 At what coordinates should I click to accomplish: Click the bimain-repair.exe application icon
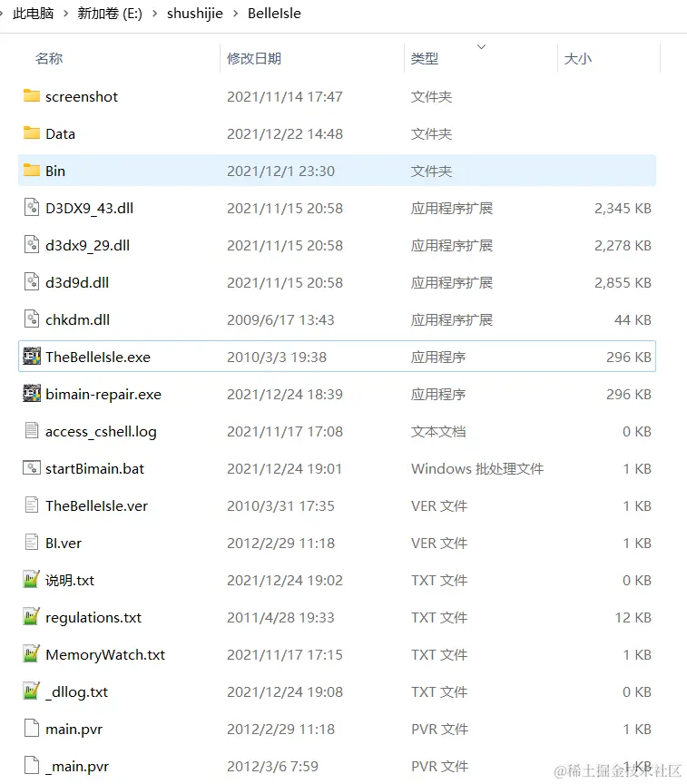tap(32, 394)
